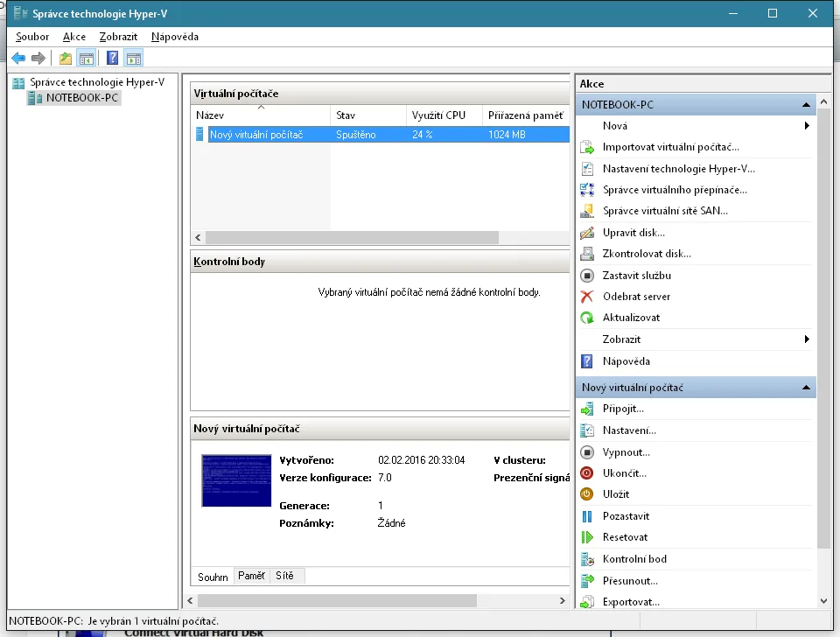Viewport: 840px width, 637px height.
Task: Click Kontrolní bod action text
Action: point(634,559)
